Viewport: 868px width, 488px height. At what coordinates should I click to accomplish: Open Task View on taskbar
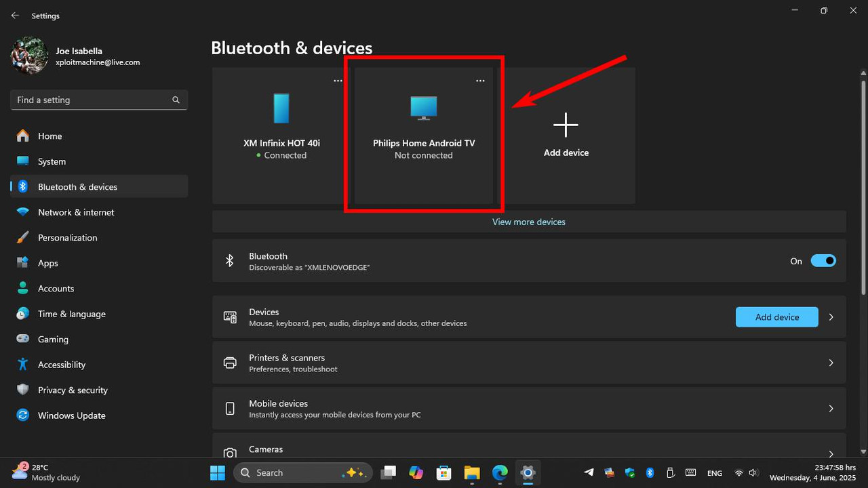[389, 472]
